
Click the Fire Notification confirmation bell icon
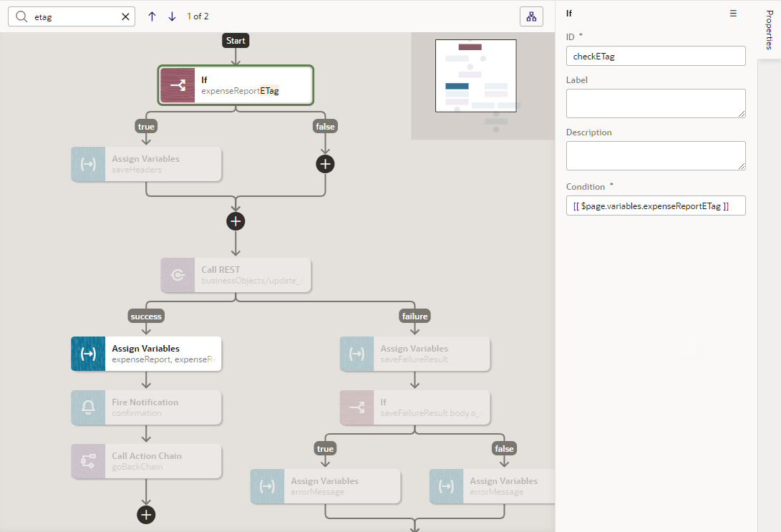pos(87,407)
